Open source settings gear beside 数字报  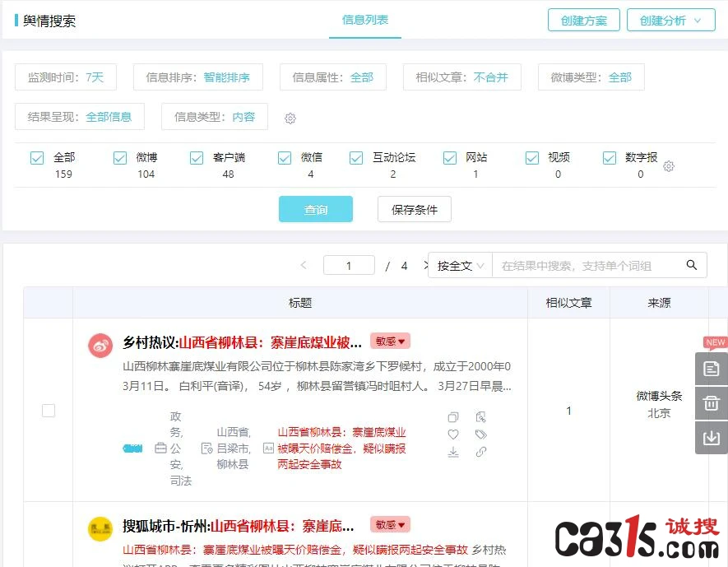pyautogui.click(x=669, y=166)
